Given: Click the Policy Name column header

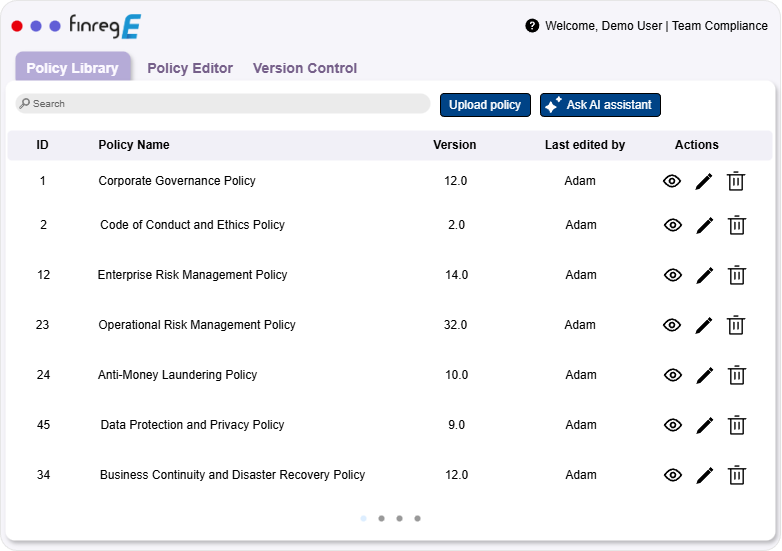Looking at the screenshot, I should 134,145.
